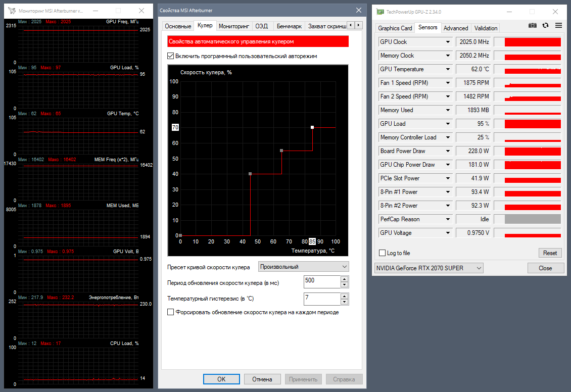Click the MSI Afterburner monitoring window logo
The height and width of the screenshot is (392, 571).
pyautogui.click(x=12, y=11)
